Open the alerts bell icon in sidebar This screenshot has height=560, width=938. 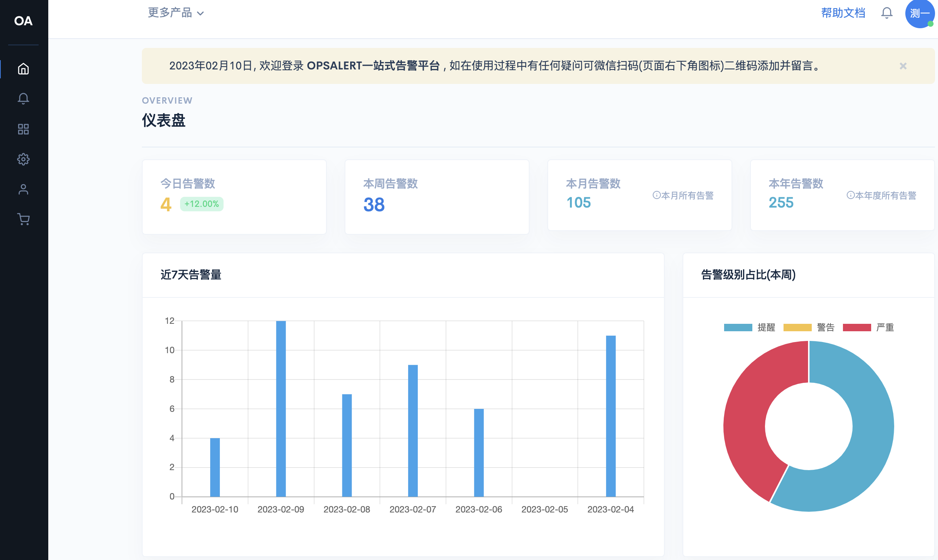click(x=23, y=99)
